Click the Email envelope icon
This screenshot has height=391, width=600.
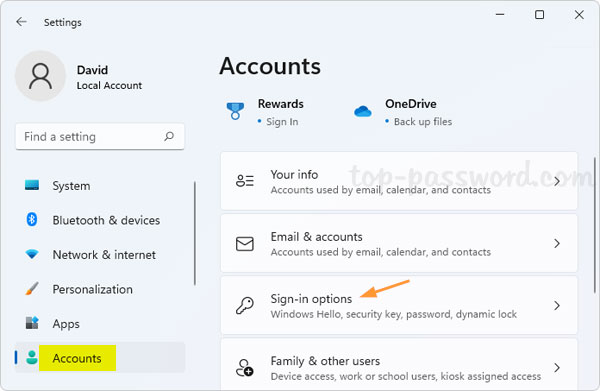pos(245,244)
